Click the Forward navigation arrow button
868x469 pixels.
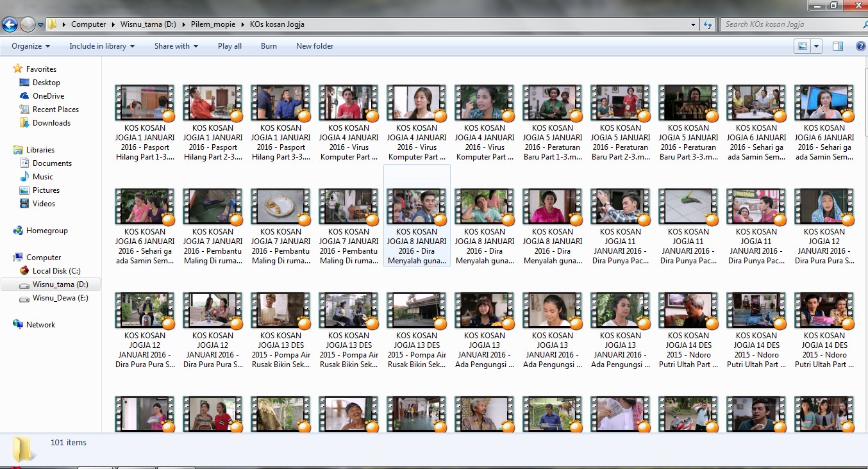[28, 25]
